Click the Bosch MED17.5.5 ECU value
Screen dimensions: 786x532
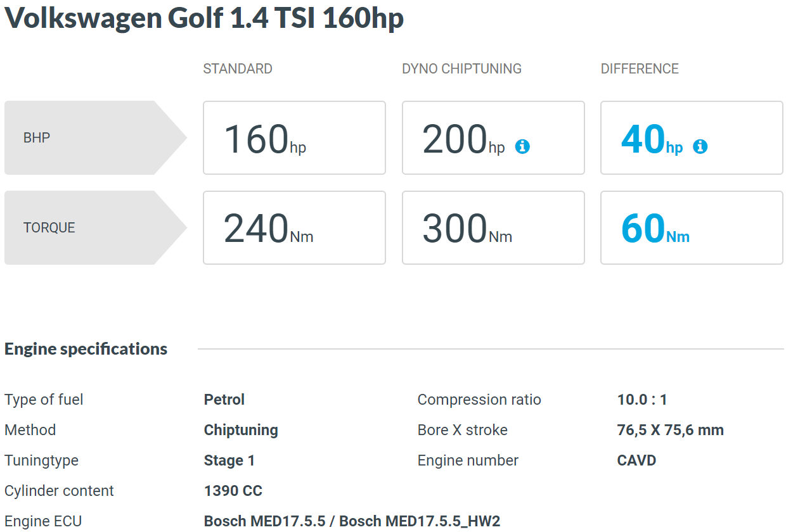coord(352,521)
